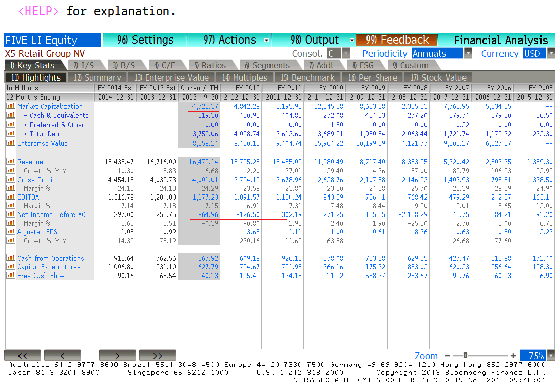Viewport: 560px width, 392px height.
Task: Click chart icon next to Adjusted EPS
Action: coord(10,232)
